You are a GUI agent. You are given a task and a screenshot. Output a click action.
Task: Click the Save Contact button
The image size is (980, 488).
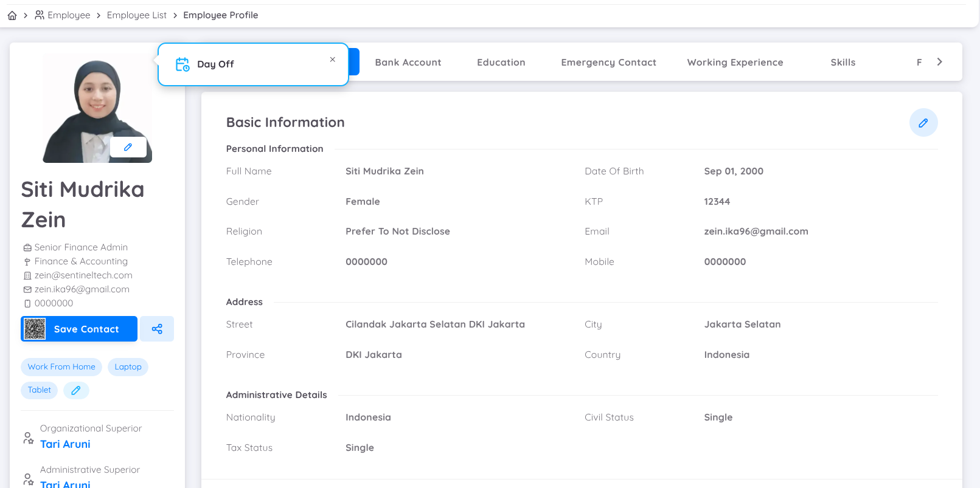tap(79, 329)
